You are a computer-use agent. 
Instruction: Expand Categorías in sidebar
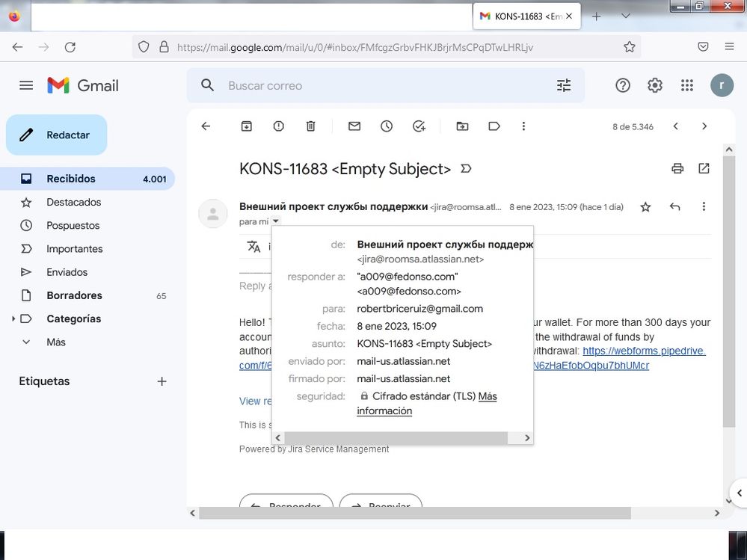point(13,319)
